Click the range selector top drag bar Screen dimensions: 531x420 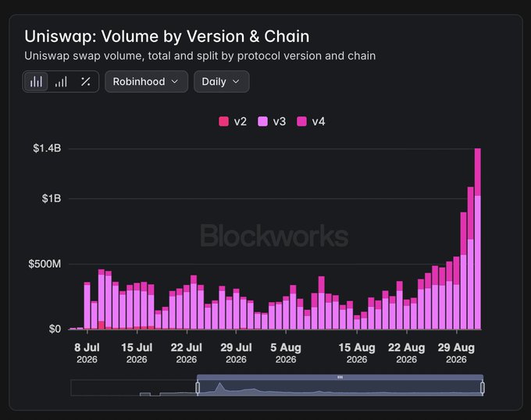point(340,377)
